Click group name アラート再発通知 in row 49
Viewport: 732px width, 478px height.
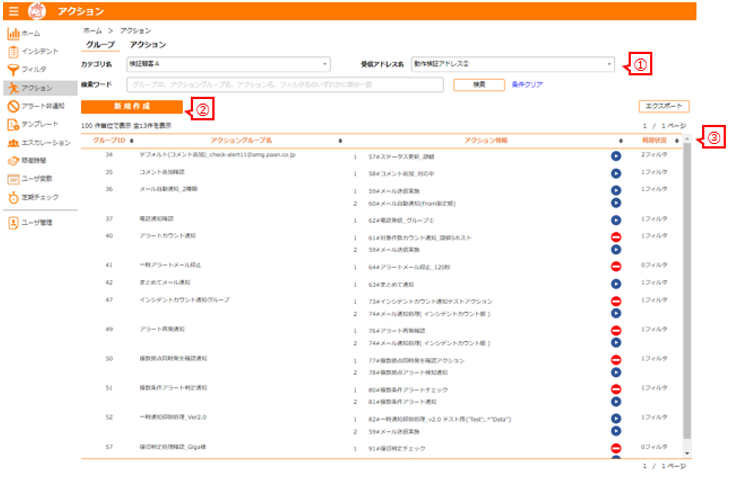[162, 329]
